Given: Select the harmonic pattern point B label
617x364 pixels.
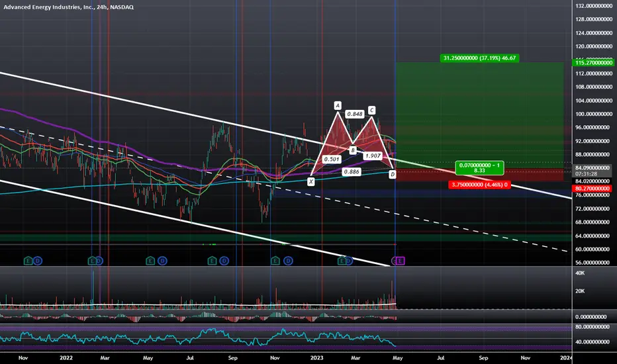Looking at the screenshot, I should tap(353, 150).
